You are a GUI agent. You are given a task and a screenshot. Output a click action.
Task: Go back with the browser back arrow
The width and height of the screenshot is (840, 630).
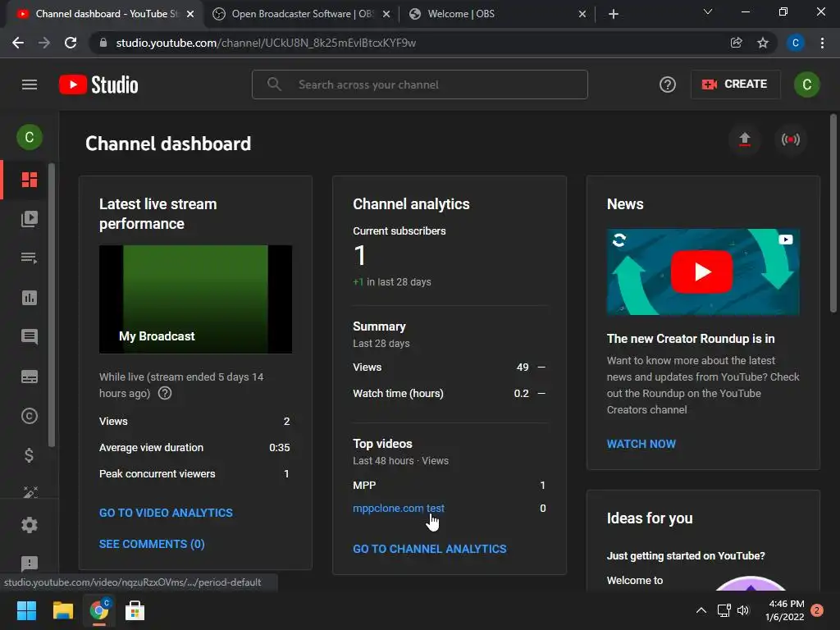click(x=18, y=43)
